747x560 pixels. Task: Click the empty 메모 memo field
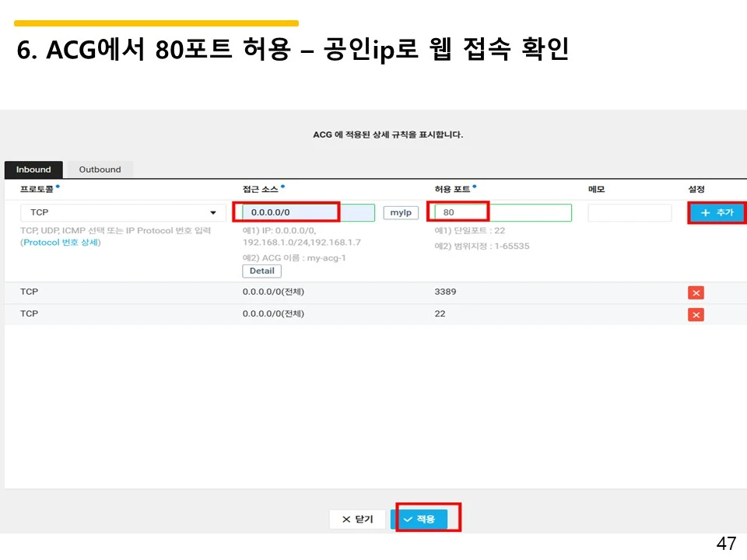[x=629, y=212]
